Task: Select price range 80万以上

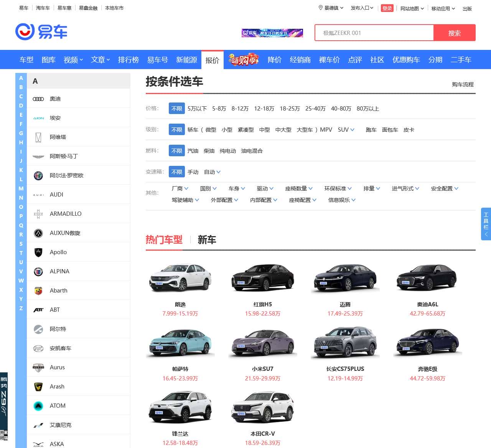Action: tap(368, 109)
